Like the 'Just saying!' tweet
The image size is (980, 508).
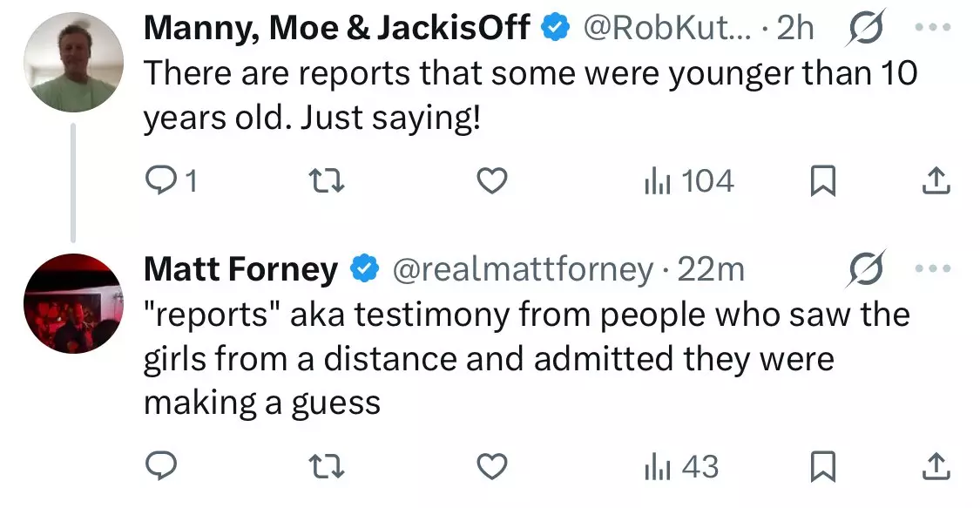coord(493,181)
